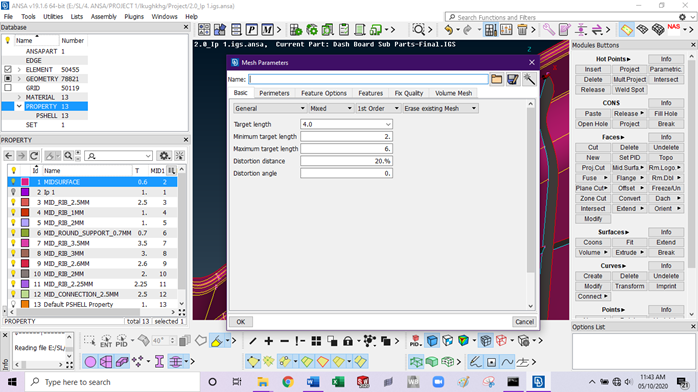698x392 pixels.
Task: Switch to the Volume Mesh tab
Action: [453, 93]
